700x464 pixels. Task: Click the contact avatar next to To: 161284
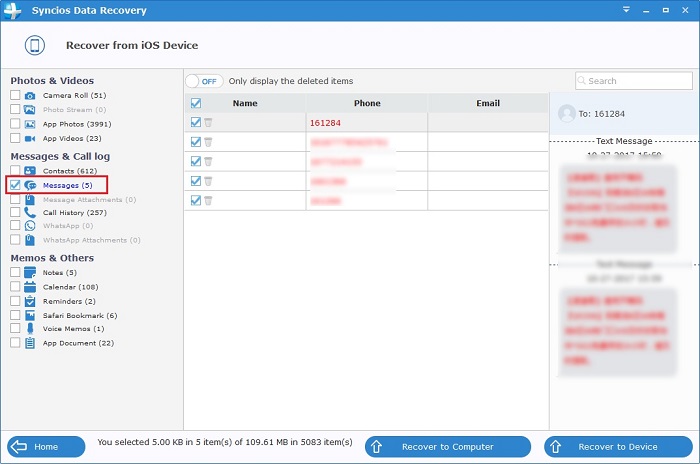(x=567, y=113)
